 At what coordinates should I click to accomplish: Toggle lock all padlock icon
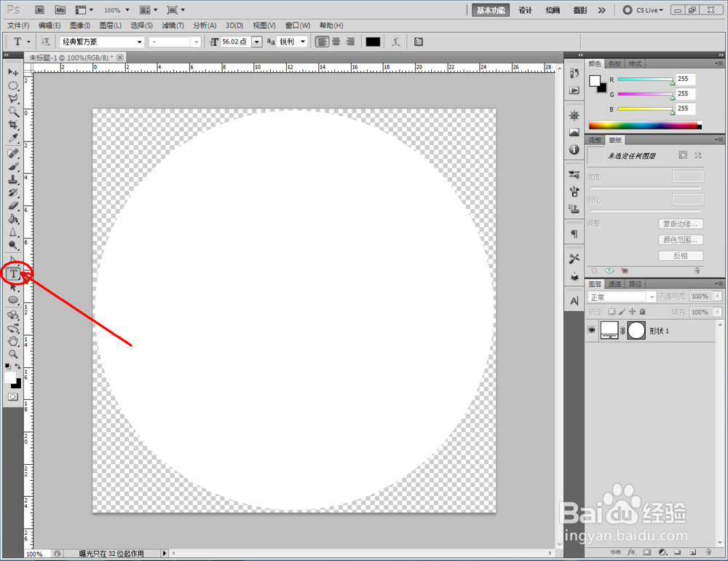point(643,312)
